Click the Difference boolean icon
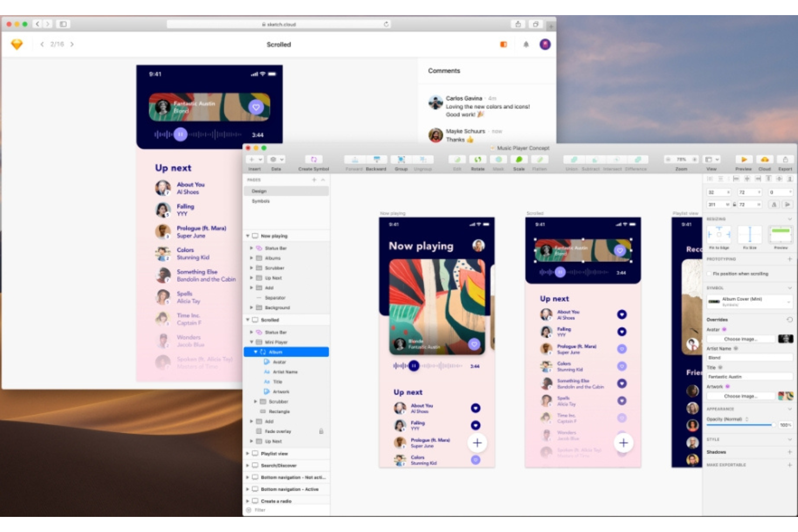Viewport: 798px width, 532px height. point(637,160)
